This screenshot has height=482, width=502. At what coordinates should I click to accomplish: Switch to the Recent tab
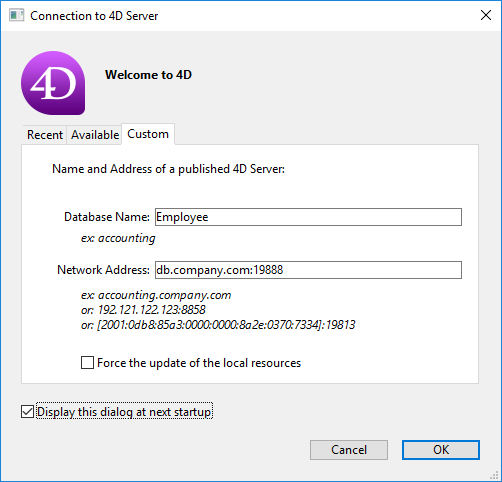pyautogui.click(x=45, y=135)
